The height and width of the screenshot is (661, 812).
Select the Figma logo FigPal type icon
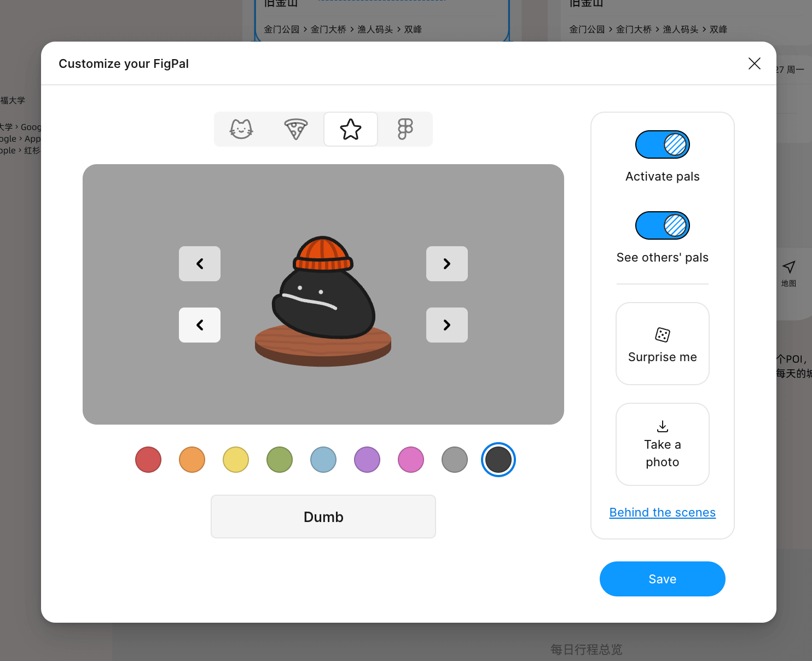(x=405, y=129)
